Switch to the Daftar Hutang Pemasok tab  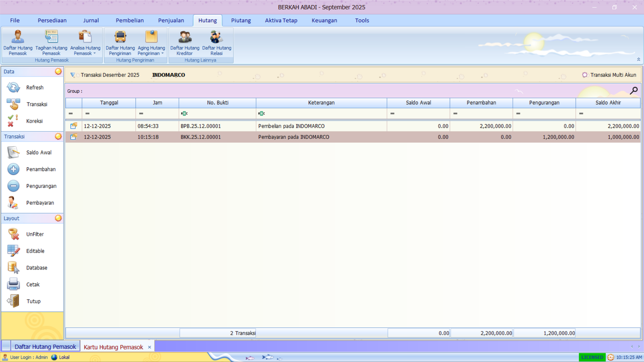[44, 346]
